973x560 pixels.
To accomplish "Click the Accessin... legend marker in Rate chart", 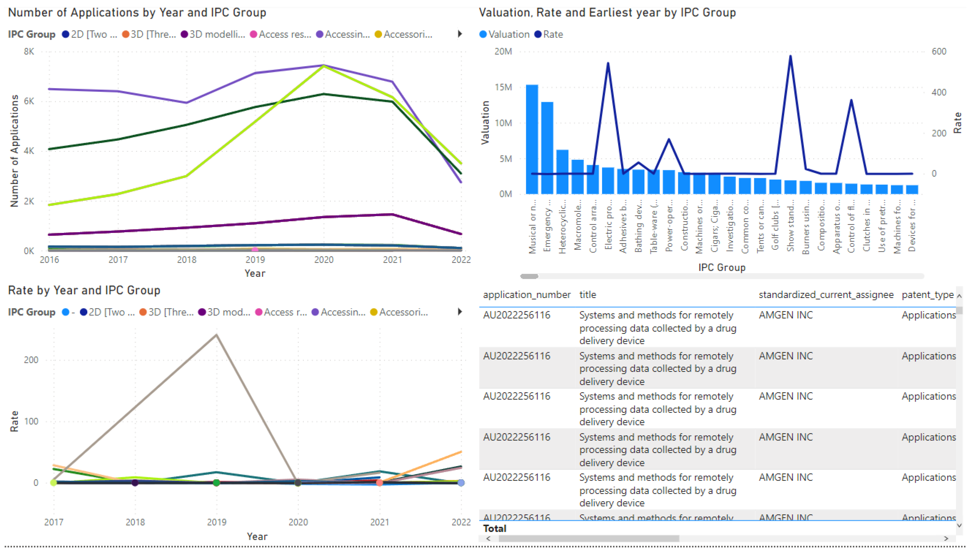I will point(315,312).
